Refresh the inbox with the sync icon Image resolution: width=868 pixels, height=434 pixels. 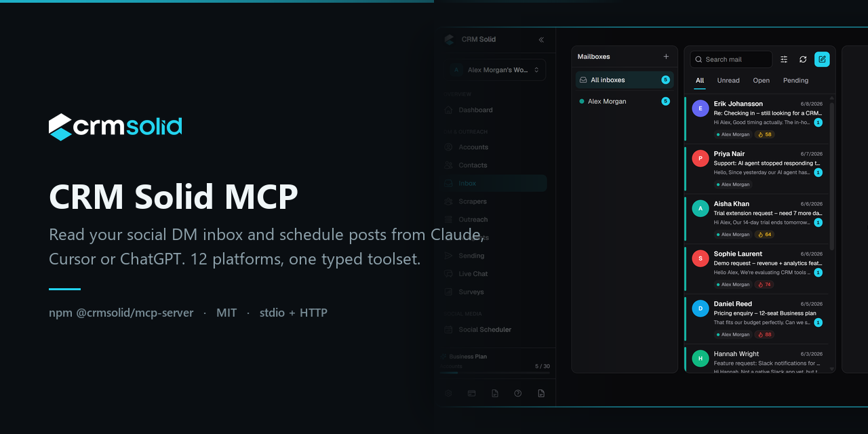[x=803, y=60]
